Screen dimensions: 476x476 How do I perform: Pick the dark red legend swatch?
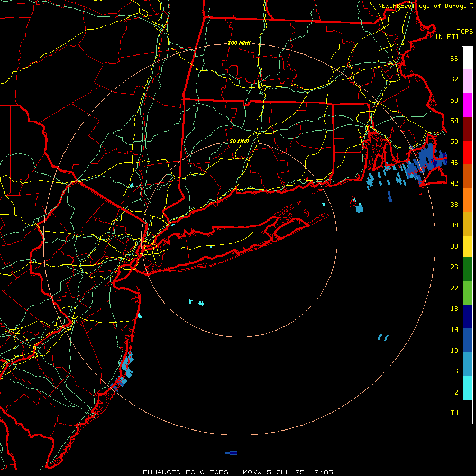click(x=467, y=129)
